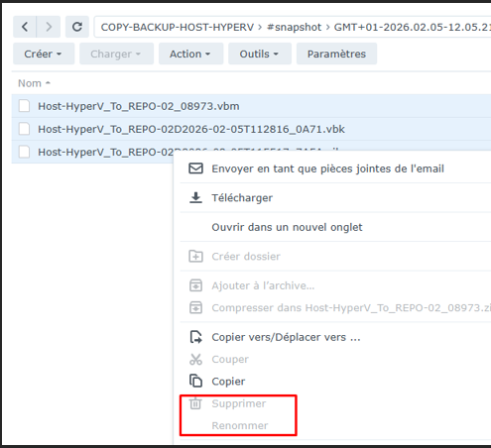491x448 pixels.
Task: Click the scissors icon
Action: point(195,359)
